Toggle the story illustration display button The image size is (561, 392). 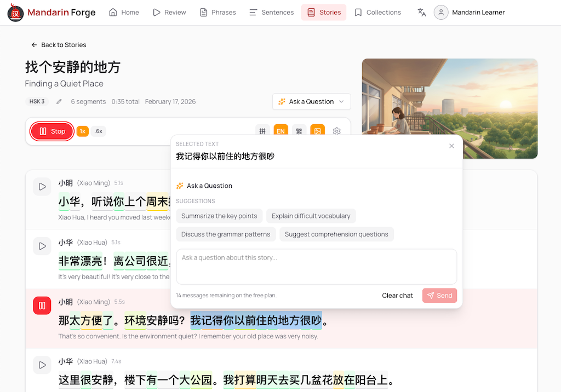coord(318,131)
